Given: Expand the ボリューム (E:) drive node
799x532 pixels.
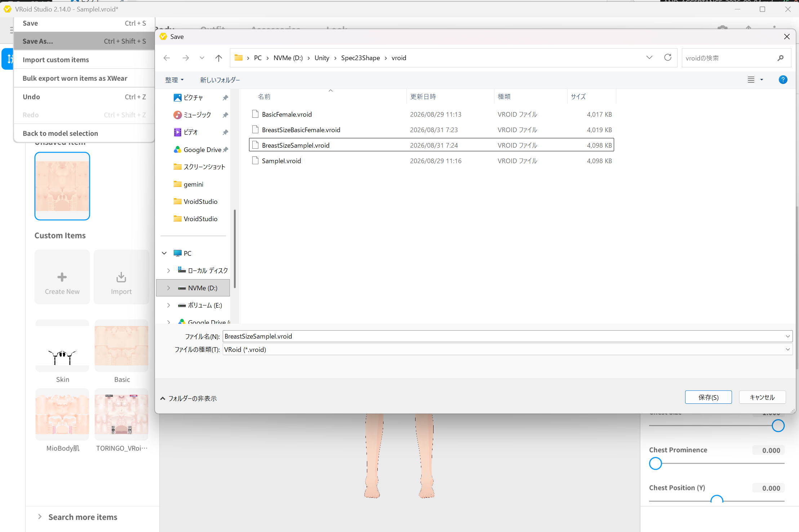Looking at the screenshot, I should click(x=168, y=305).
